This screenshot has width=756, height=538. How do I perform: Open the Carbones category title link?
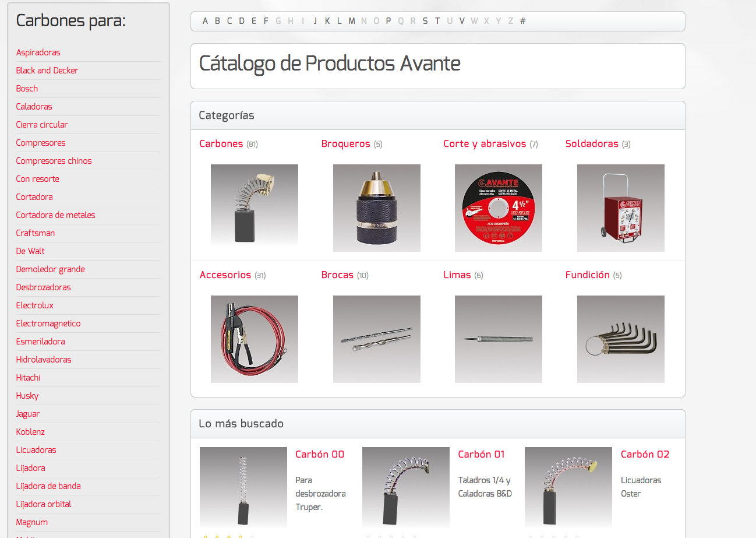coord(221,143)
